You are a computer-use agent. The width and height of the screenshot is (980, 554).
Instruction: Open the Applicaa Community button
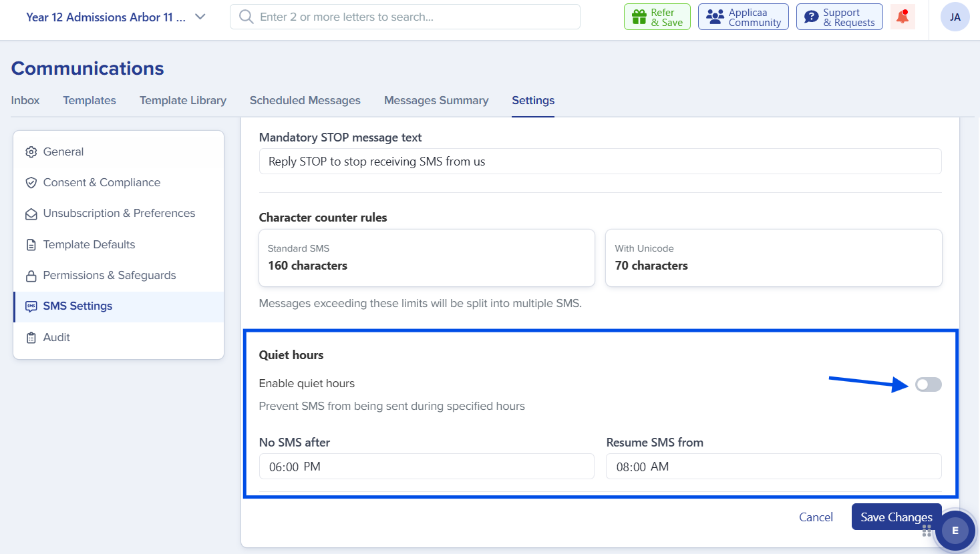point(744,17)
